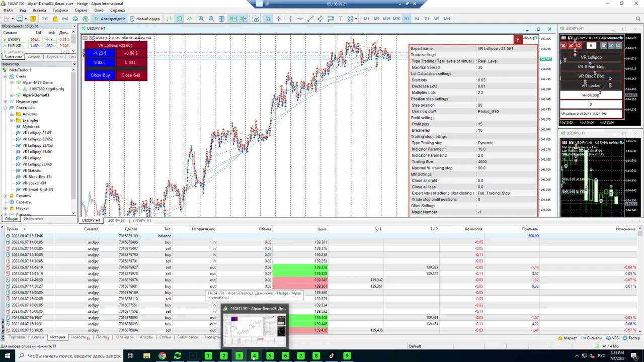Click the tile windows grid icon
The image size is (644, 362).
coord(221,19)
